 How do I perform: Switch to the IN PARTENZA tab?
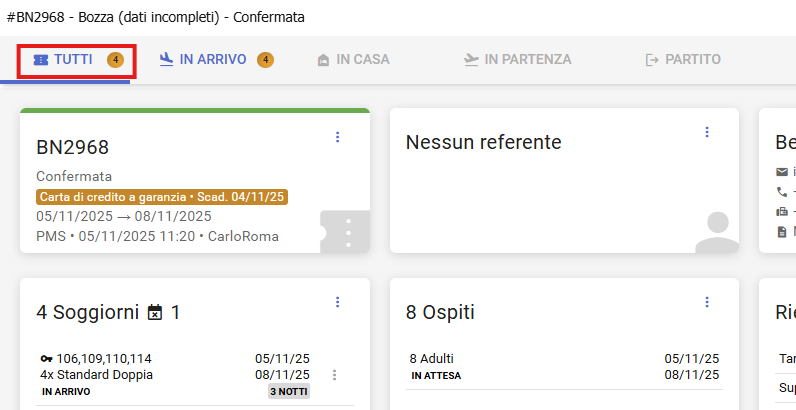click(x=518, y=59)
